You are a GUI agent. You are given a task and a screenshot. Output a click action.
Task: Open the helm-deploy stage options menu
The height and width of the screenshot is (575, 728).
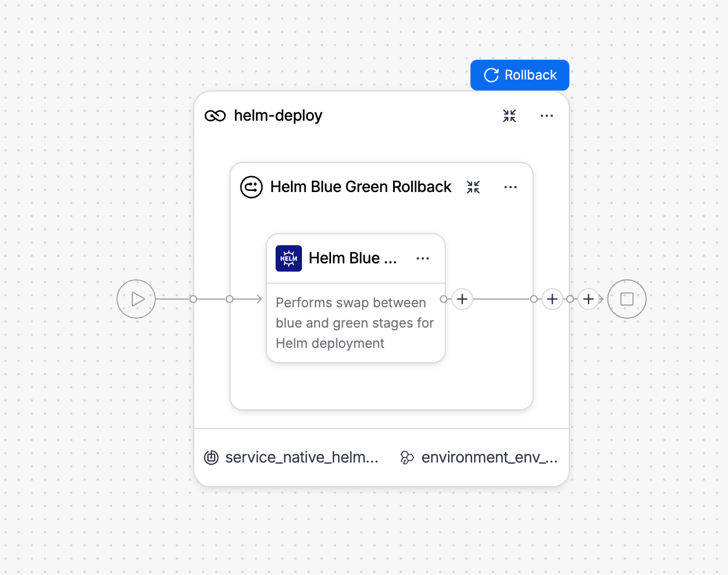[x=547, y=116]
